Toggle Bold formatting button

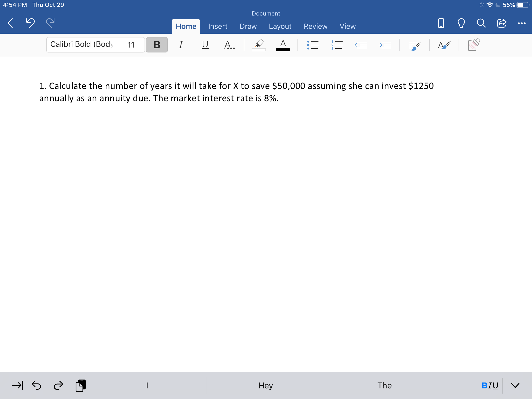click(x=157, y=45)
